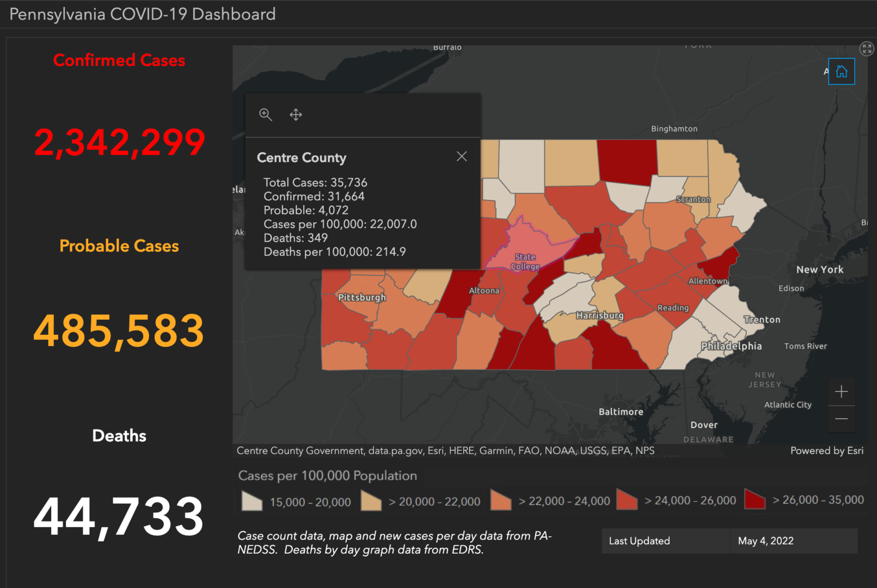877x588 pixels.
Task: Click the Cases per 100,000 Population legend title
Action: click(328, 475)
